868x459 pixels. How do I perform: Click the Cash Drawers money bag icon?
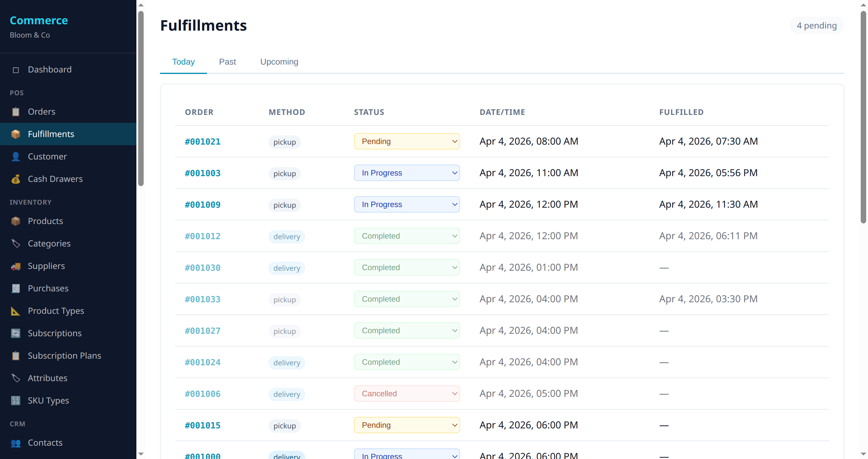(x=15, y=179)
